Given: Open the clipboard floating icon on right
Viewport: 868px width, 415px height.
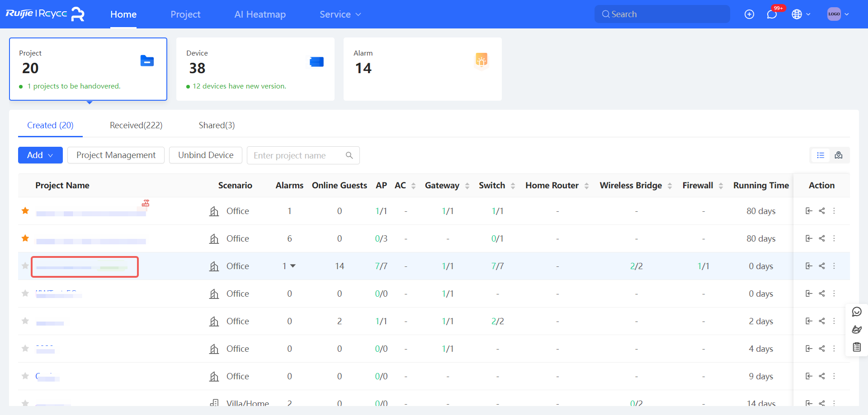Looking at the screenshot, I should [857, 347].
